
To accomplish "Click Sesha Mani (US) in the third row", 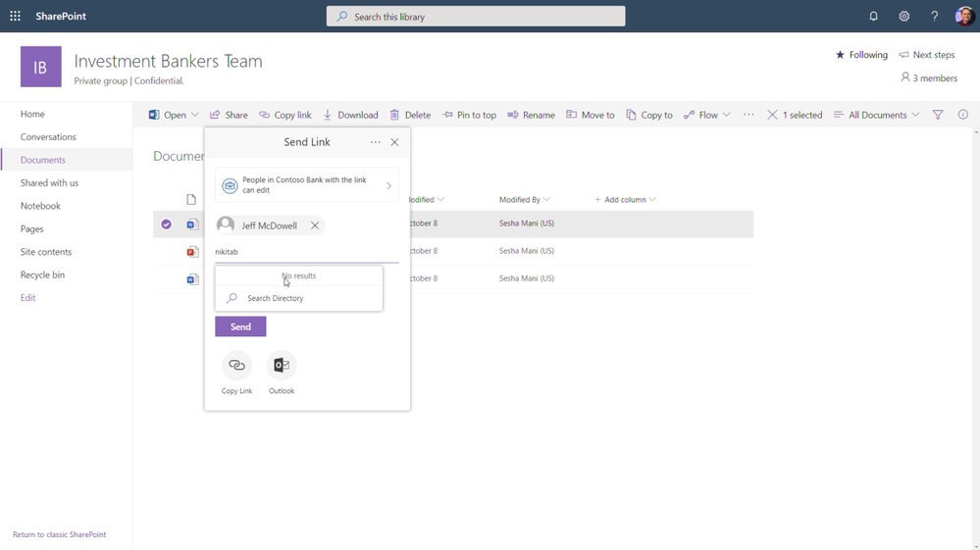I will pos(526,278).
